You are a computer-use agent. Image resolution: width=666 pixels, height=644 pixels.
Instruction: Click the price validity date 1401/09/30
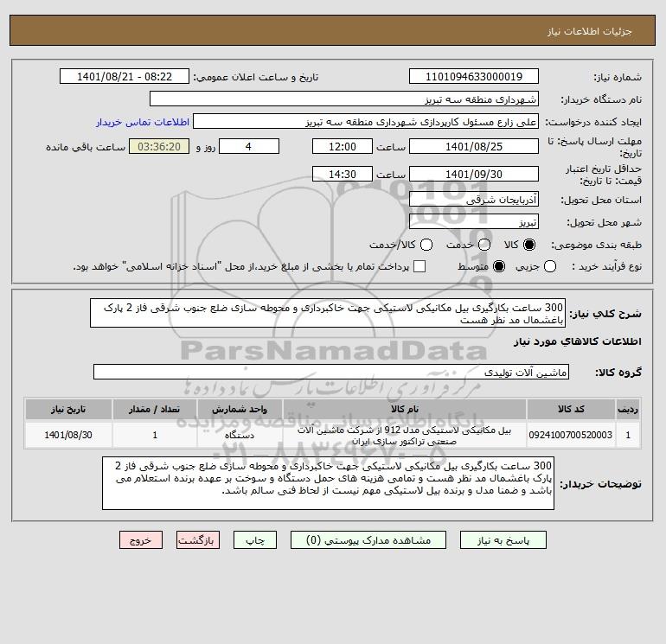pos(474,174)
